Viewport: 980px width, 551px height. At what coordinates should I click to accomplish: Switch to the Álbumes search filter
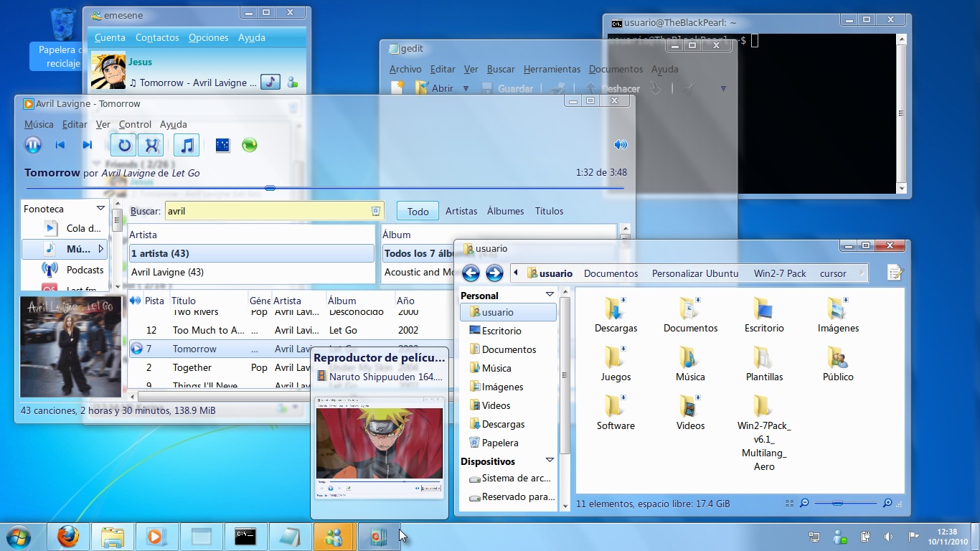(505, 212)
